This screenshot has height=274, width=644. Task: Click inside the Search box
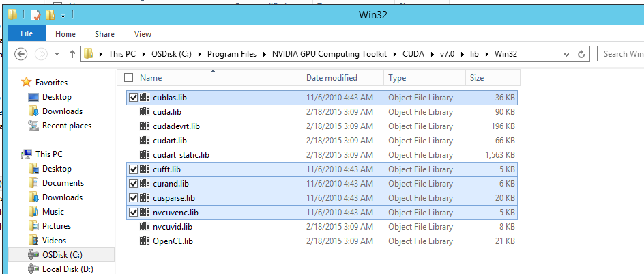619,54
